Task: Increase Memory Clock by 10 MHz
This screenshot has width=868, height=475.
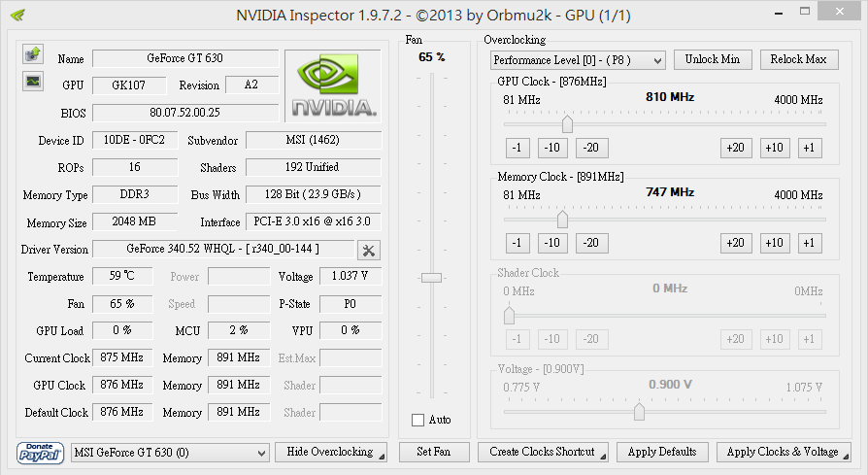Action: (775, 243)
